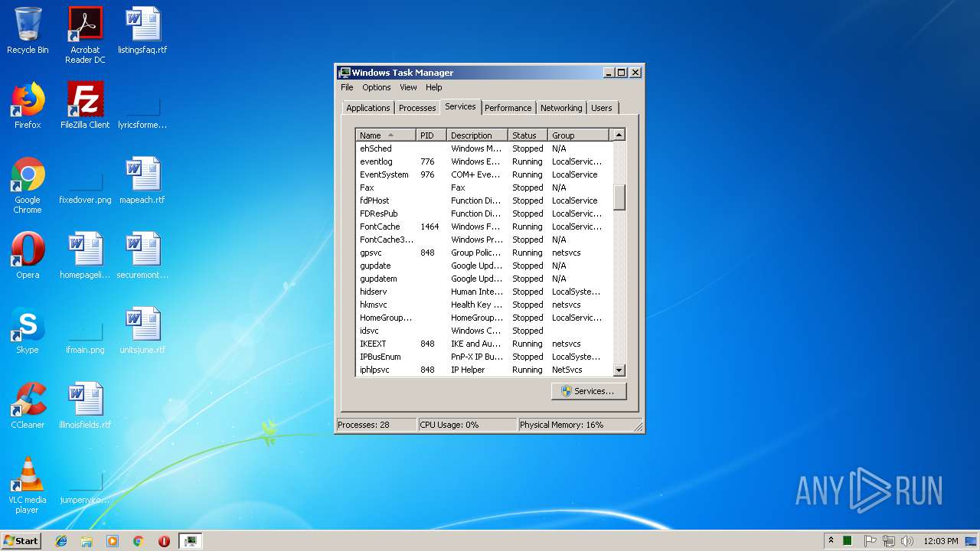Click Task Manager taskbar button

coord(190,541)
